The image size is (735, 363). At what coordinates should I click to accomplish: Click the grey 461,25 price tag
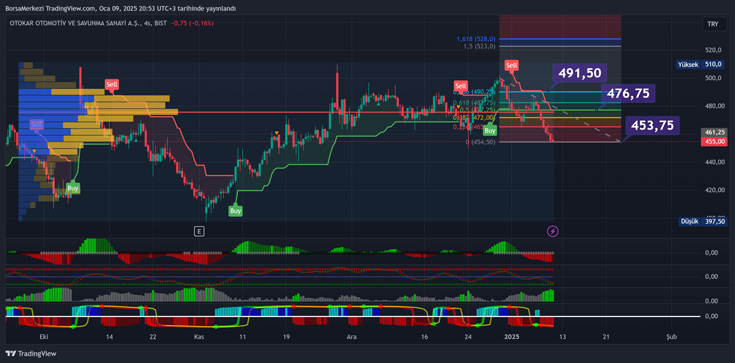tap(714, 133)
